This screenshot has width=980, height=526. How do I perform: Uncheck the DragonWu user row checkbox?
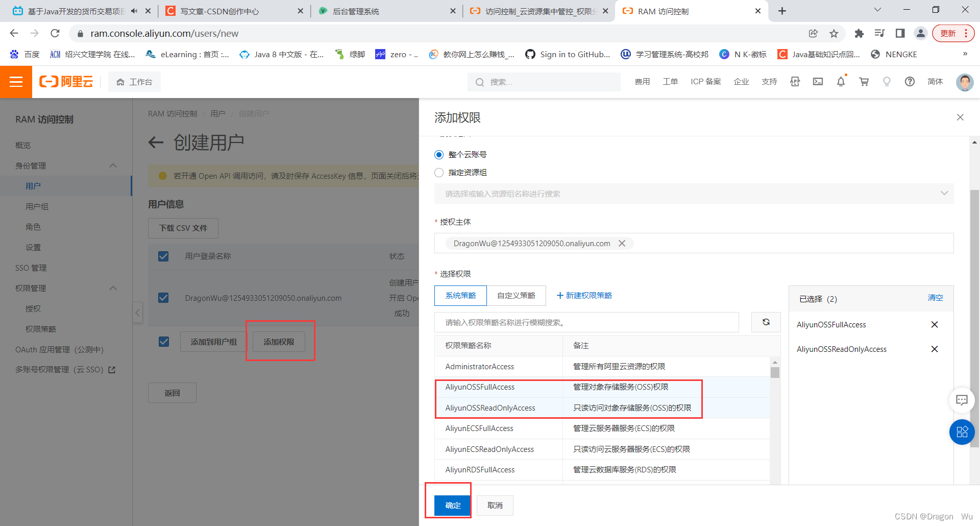point(163,298)
